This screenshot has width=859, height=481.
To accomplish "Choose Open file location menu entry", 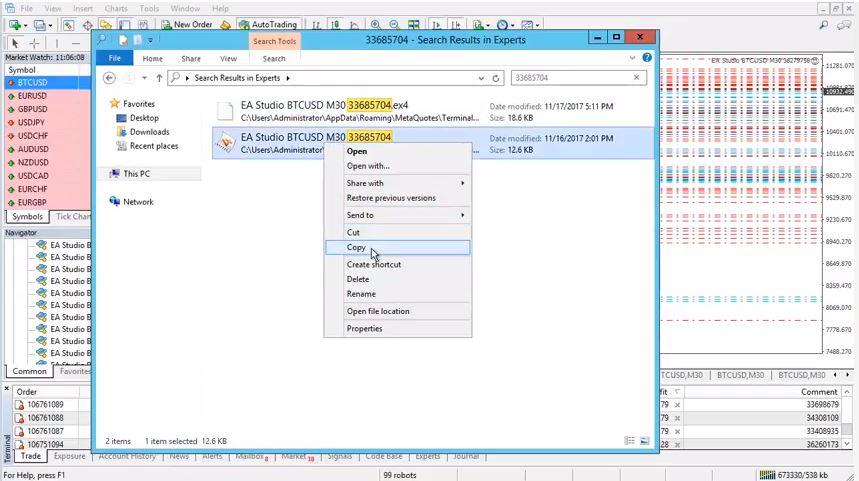I will click(x=378, y=311).
